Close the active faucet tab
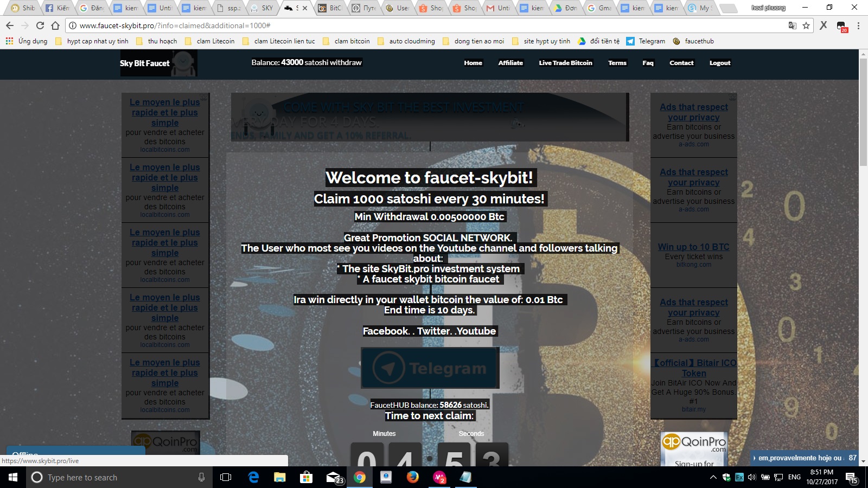Screen dimensions: 868x488 click(305, 8)
